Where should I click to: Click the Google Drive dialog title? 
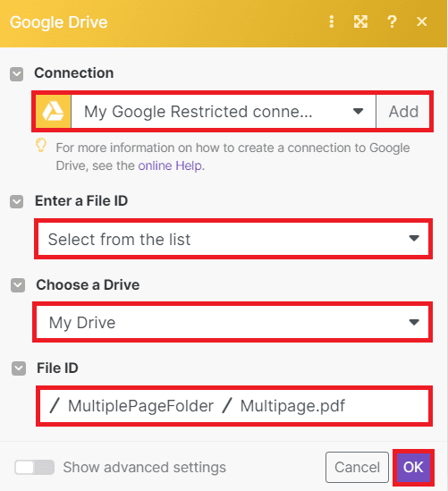[58, 22]
